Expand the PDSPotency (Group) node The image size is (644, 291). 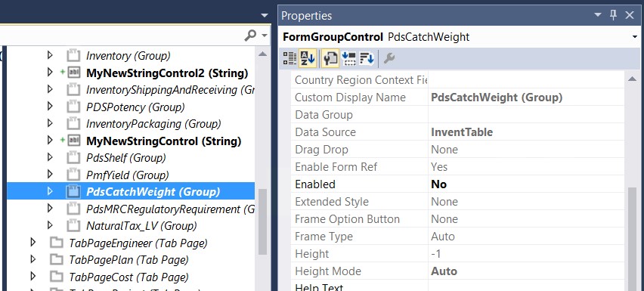tap(50, 107)
